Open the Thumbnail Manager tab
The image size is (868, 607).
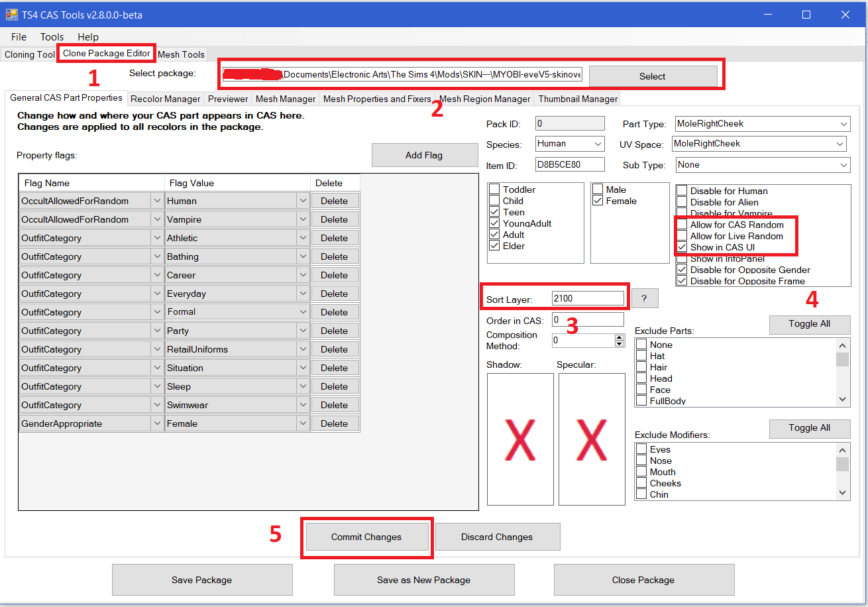tap(578, 99)
